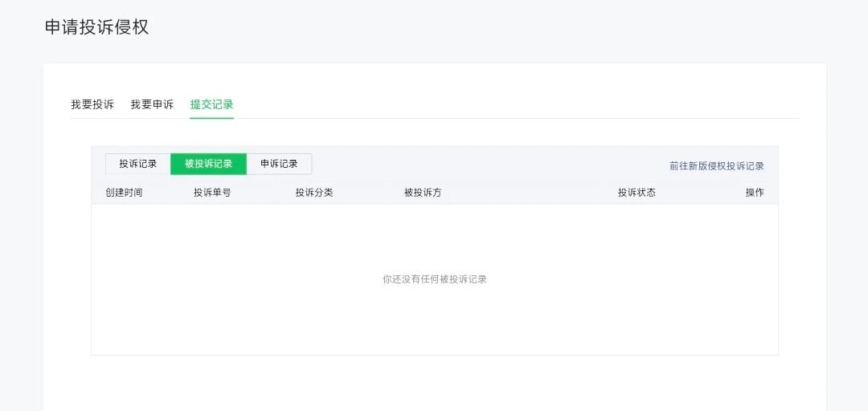
Task: Click the 投诉状态 column header
Action: (637, 193)
